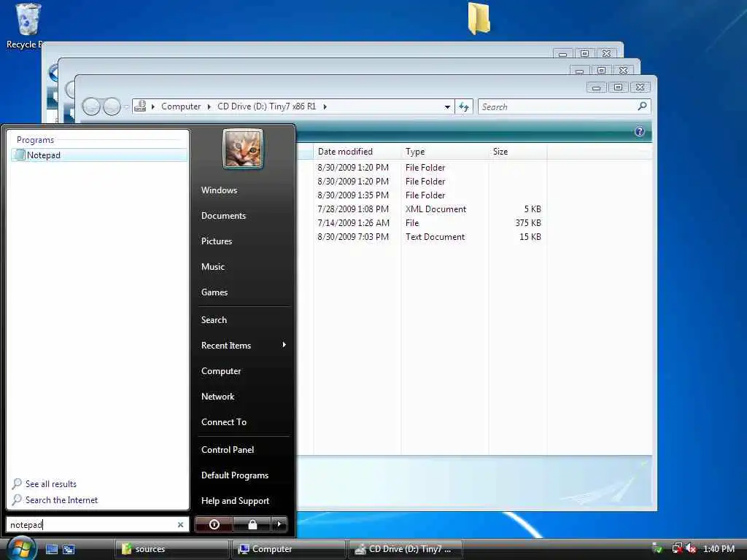
Task: Select the Text Document row
Action: [x=435, y=237]
